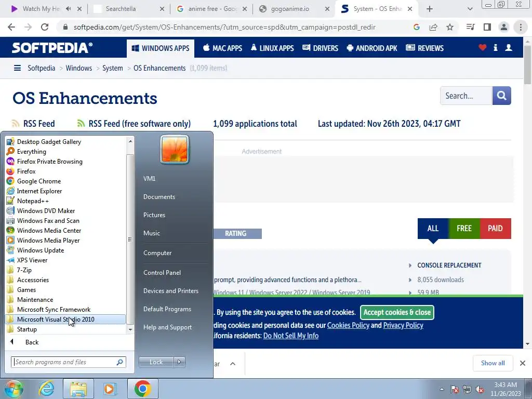Click the Windows Start orb

(x=14, y=389)
